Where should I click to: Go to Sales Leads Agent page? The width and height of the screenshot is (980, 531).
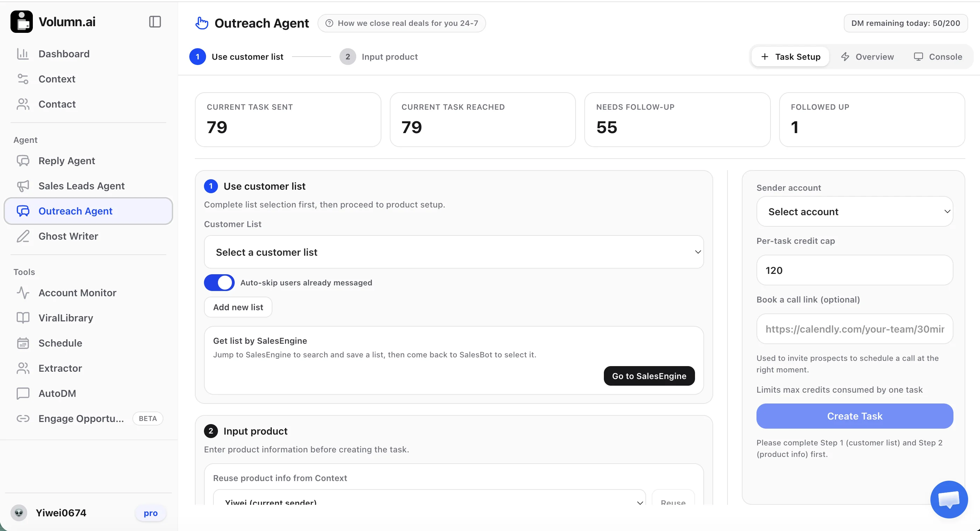pos(88,186)
